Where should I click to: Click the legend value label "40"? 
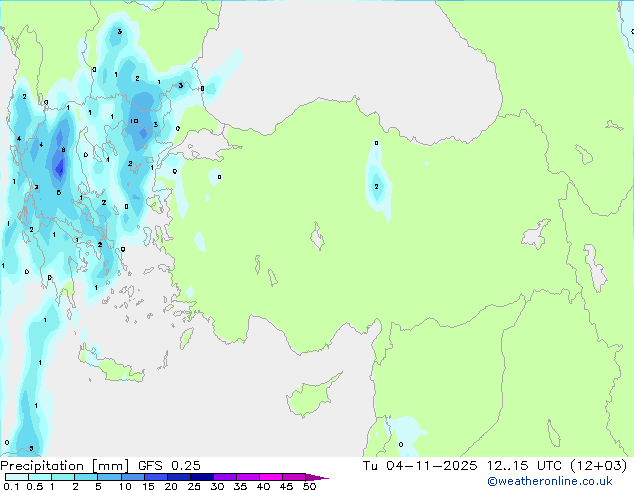(x=263, y=486)
